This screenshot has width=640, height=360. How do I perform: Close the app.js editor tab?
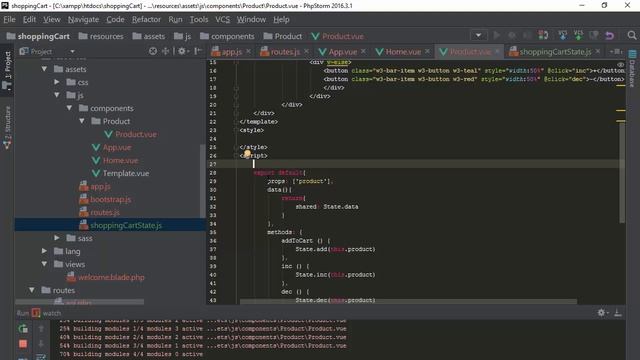248,51
